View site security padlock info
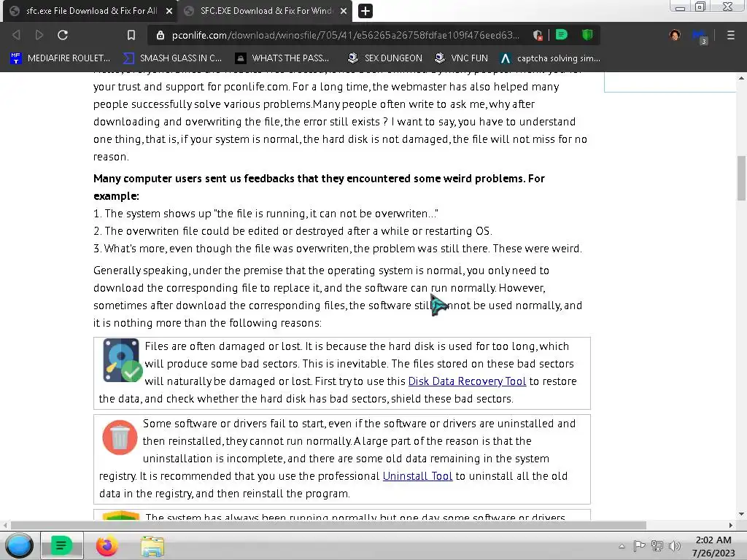The width and height of the screenshot is (747, 560). point(160,35)
